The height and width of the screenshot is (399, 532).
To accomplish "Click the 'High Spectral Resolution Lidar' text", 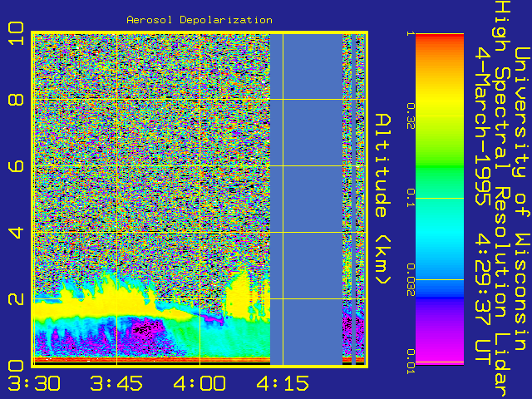I will [502, 199].
